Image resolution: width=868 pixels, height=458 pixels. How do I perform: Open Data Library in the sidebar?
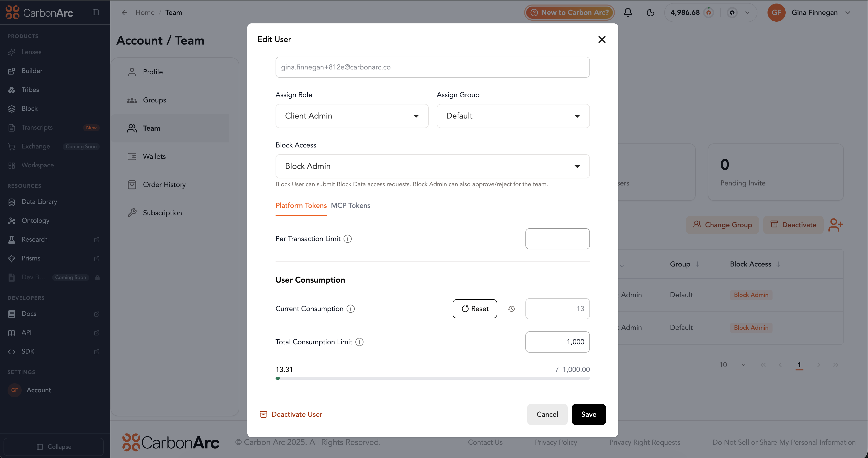[39, 202]
